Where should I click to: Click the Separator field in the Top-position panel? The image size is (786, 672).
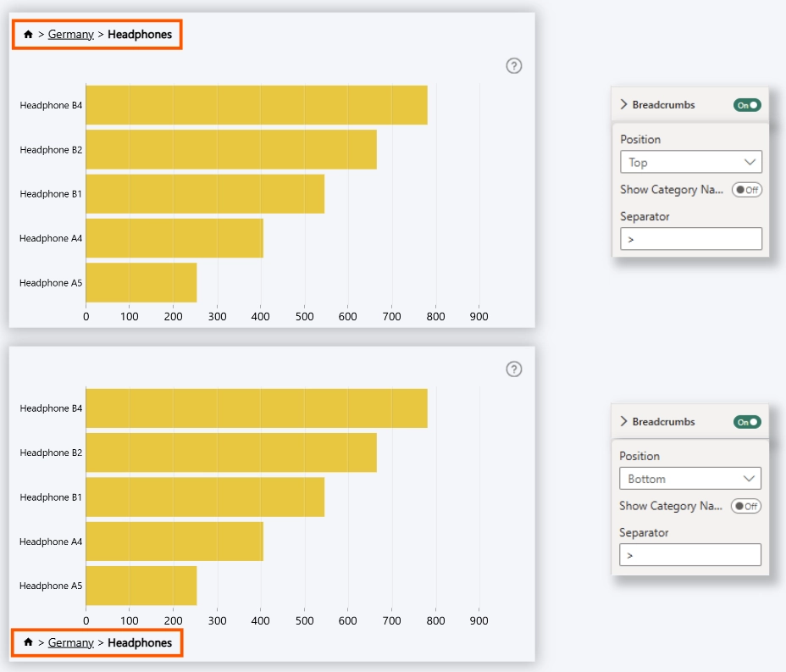(690, 239)
